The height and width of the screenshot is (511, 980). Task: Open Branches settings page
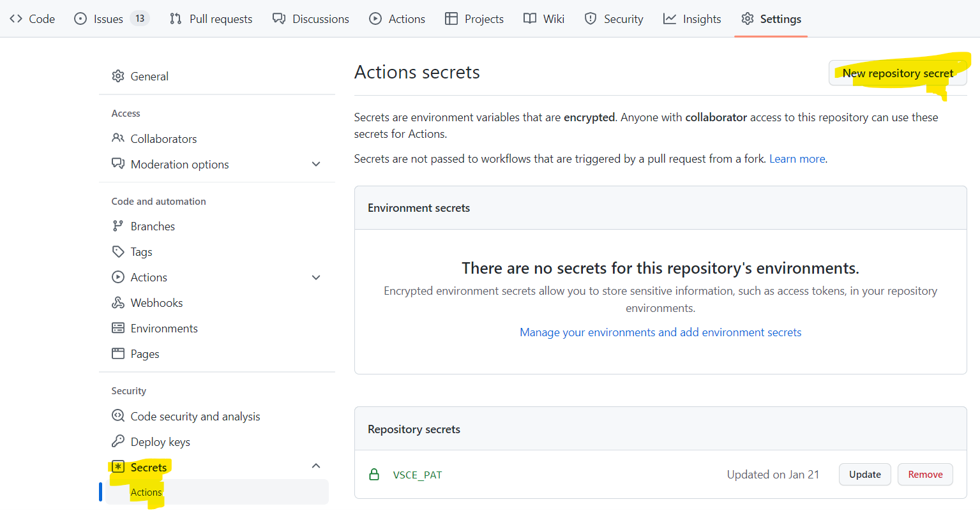(x=217, y=226)
